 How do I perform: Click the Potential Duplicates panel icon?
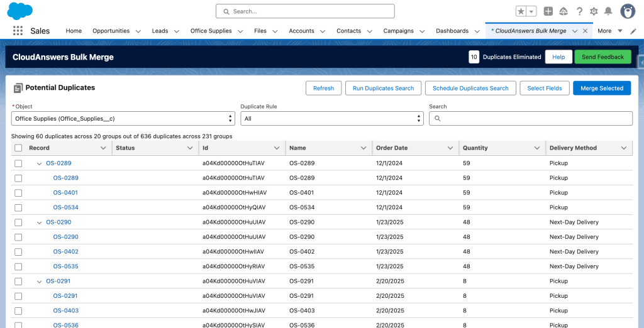[x=18, y=88]
